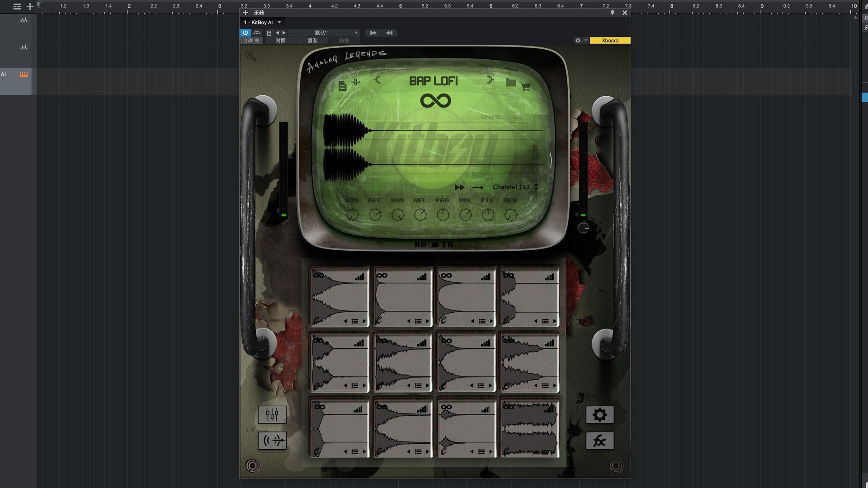
Task: Go to previous kit with left chevron
Action: (377, 80)
